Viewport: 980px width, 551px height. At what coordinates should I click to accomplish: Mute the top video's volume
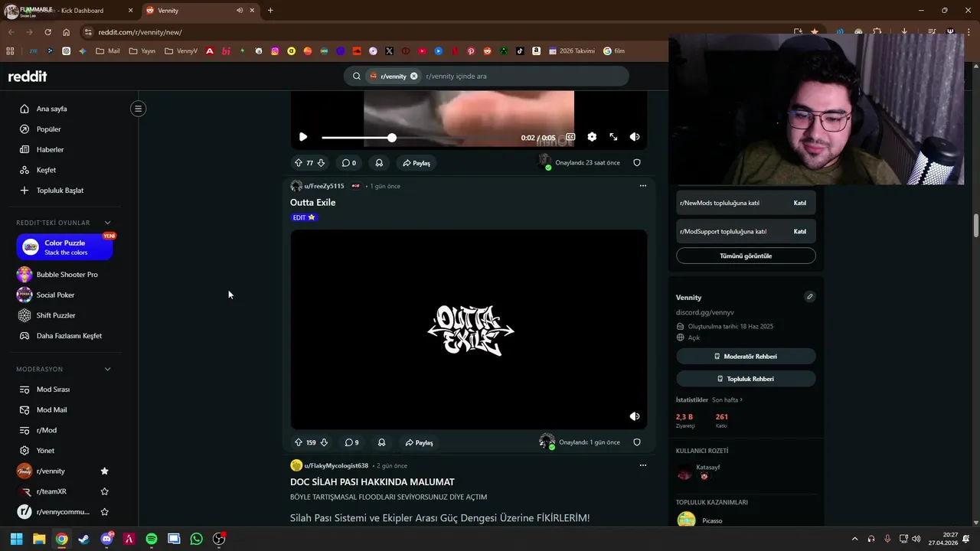point(635,137)
